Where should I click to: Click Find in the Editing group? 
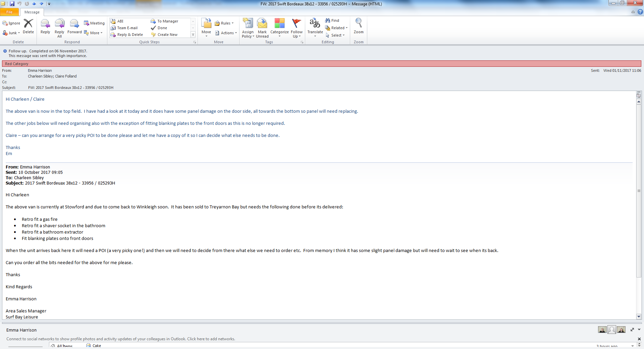(x=332, y=20)
